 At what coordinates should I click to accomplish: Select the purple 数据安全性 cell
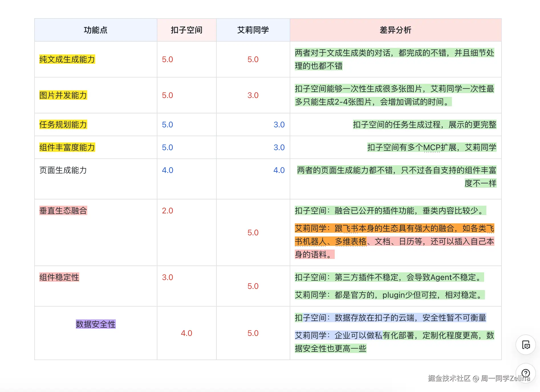(x=96, y=324)
